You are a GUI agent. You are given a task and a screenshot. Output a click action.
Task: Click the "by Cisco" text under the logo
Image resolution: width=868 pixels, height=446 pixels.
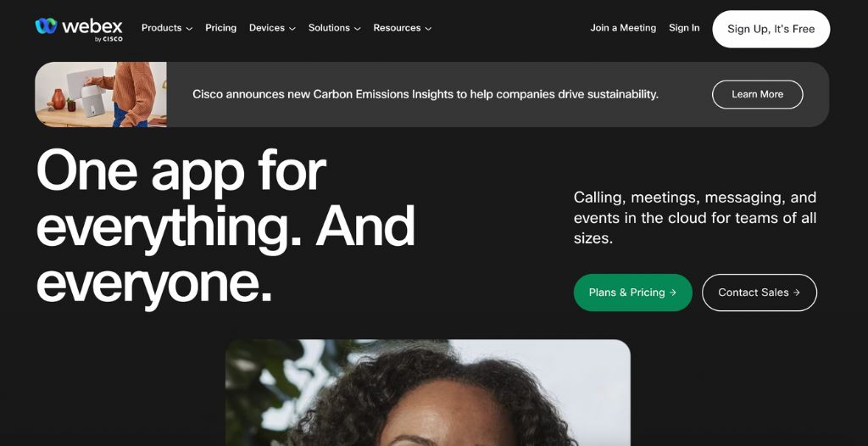(108, 39)
